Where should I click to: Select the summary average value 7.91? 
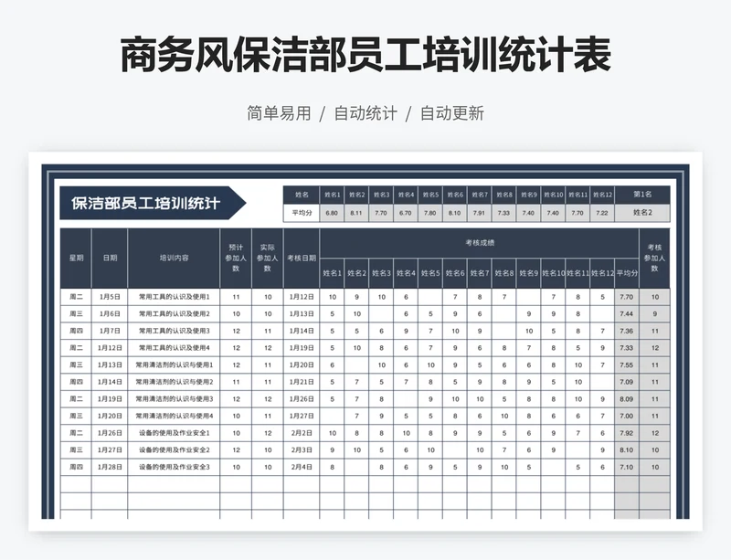(479, 213)
